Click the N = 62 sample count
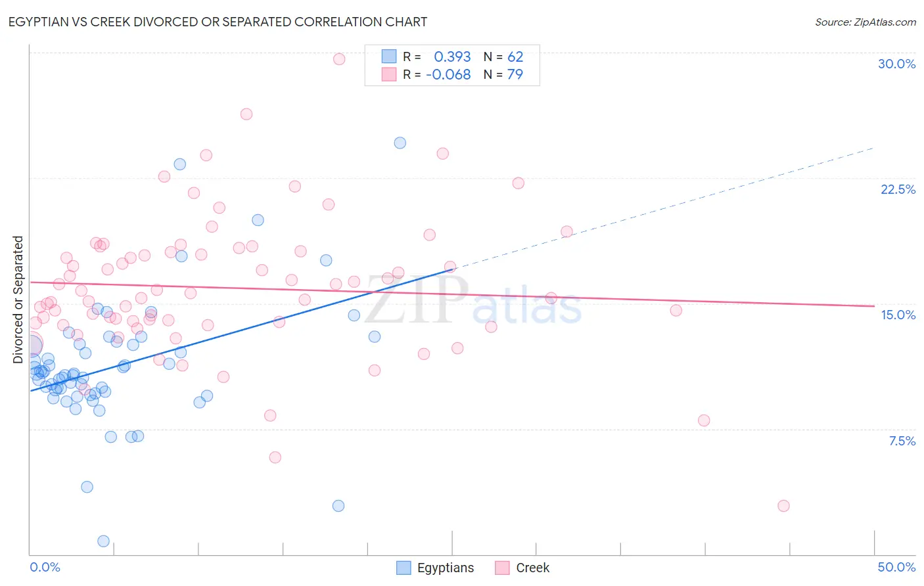This screenshot has height=586, width=924. tap(503, 57)
